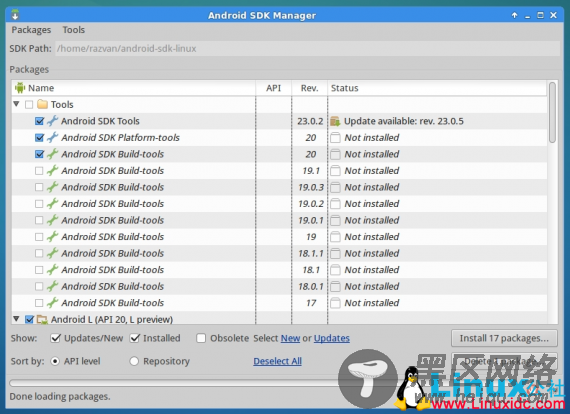Click the Android robot icon in Name header
Viewport: 570px width, 414px height.
pos(20,88)
